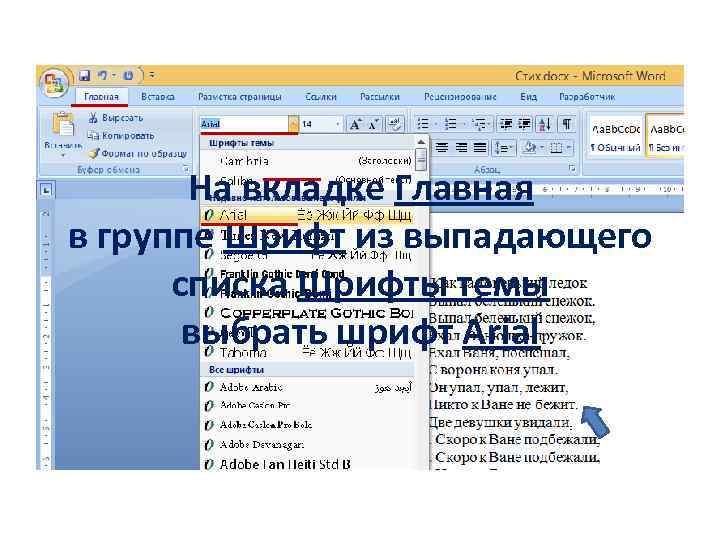Image resolution: width=720 pixels, height=540 pixels.
Task: Repeat the last action in quick access
Action: (x=128, y=75)
